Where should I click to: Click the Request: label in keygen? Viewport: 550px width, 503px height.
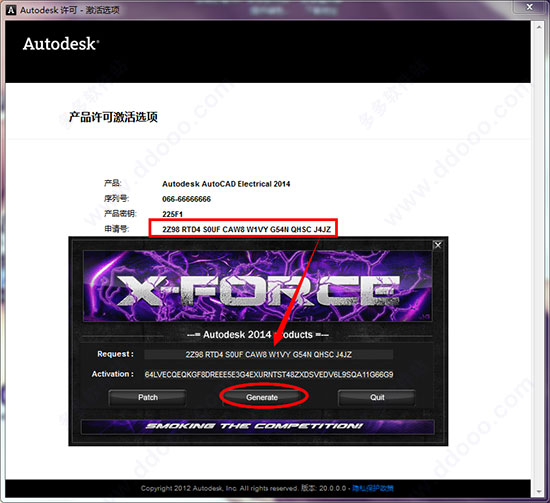115,354
